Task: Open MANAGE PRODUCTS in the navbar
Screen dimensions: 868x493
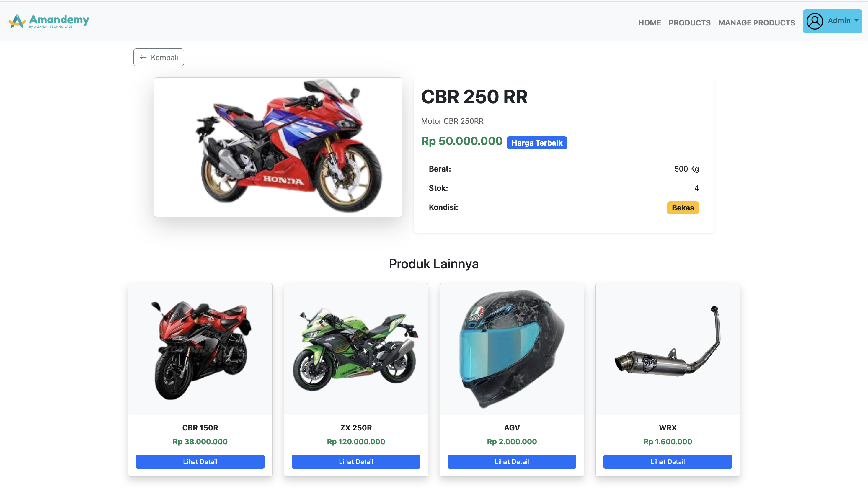Action: coord(756,23)
